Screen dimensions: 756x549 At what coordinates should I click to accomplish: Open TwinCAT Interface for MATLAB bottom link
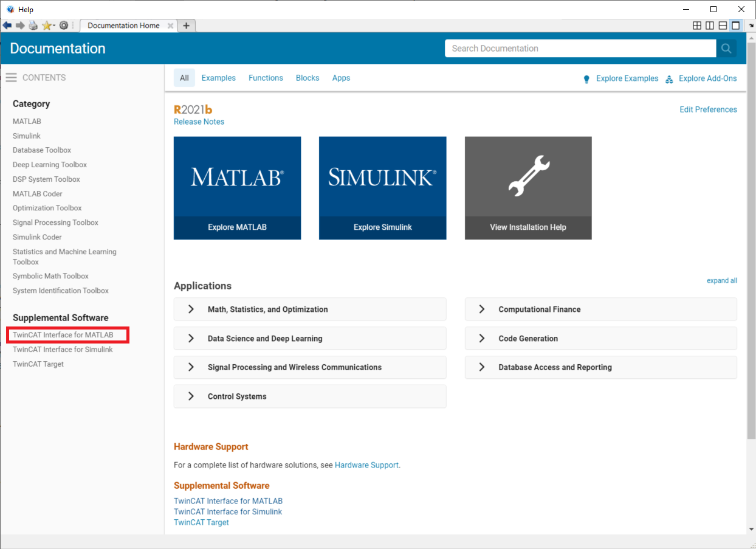point(228,502)
